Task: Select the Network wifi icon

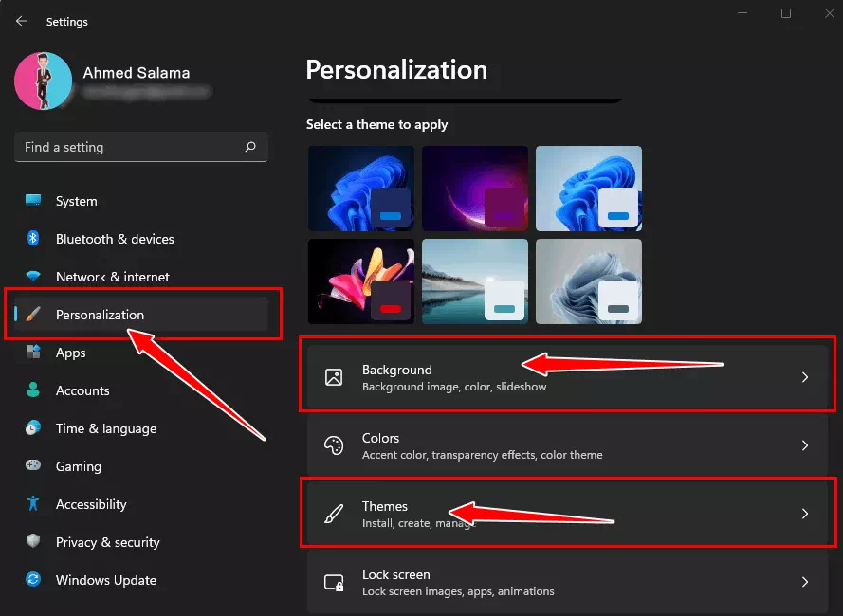Action: click(x=33, y=277)
